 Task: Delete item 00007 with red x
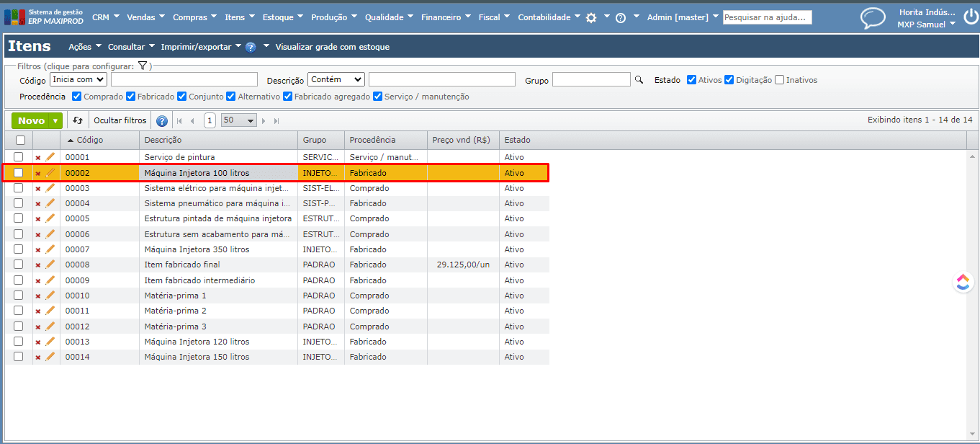tap(38, 250)
